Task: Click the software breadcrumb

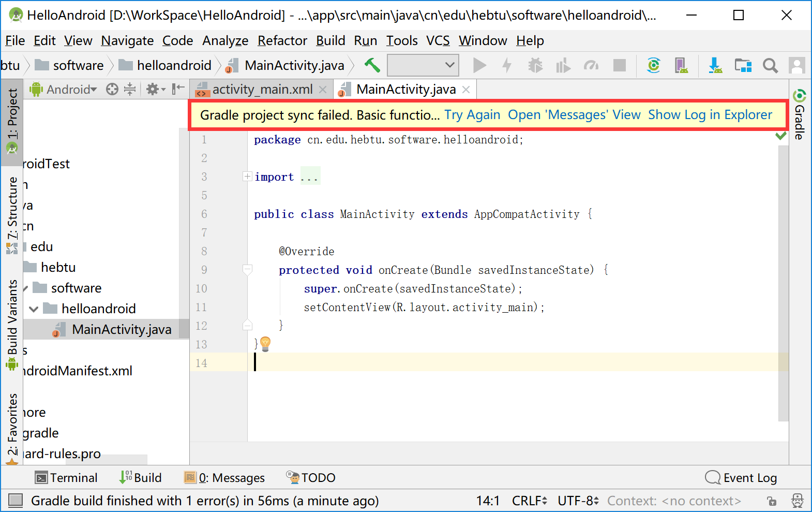Action: [x=69, y=65]
